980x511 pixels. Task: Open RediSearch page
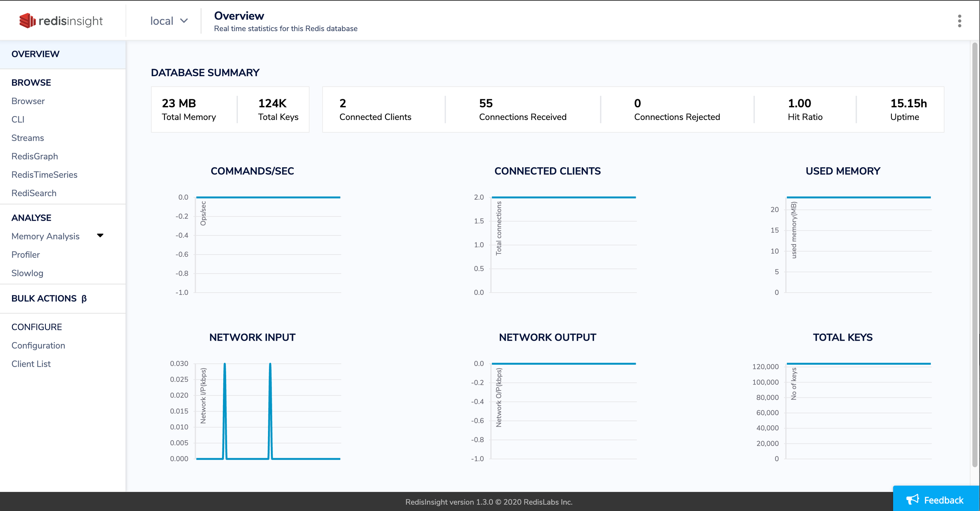(34, 193)
